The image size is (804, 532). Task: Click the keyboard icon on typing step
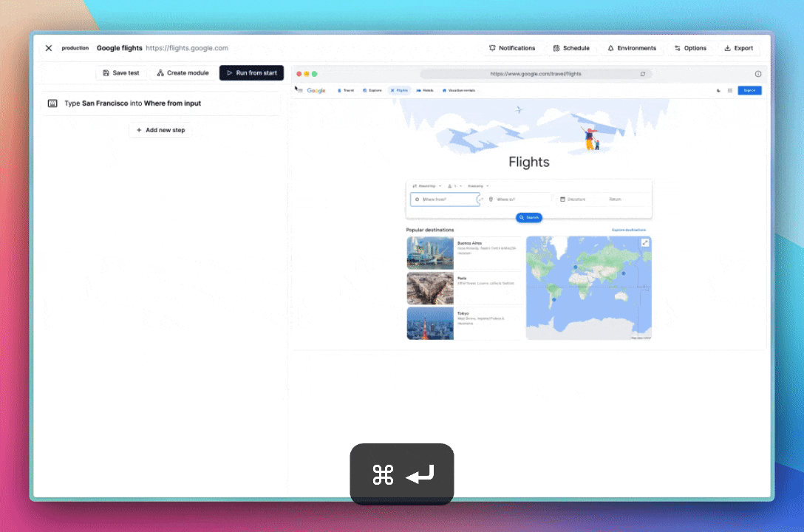[52, 103]
